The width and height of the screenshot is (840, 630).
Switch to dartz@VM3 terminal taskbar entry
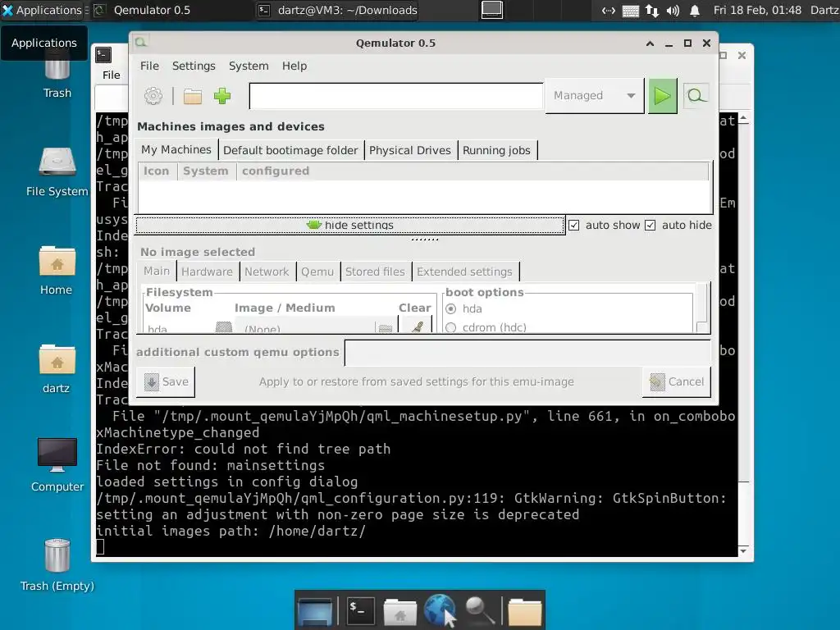337,10
